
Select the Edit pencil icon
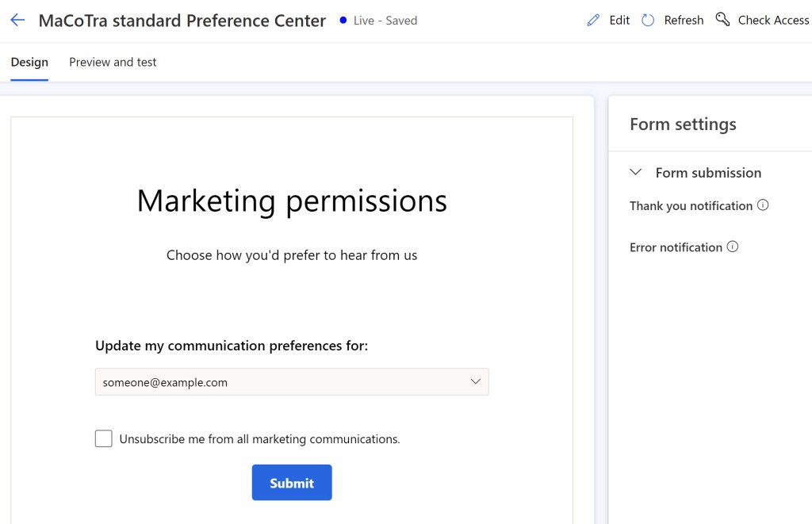click(x=593, y=20)
